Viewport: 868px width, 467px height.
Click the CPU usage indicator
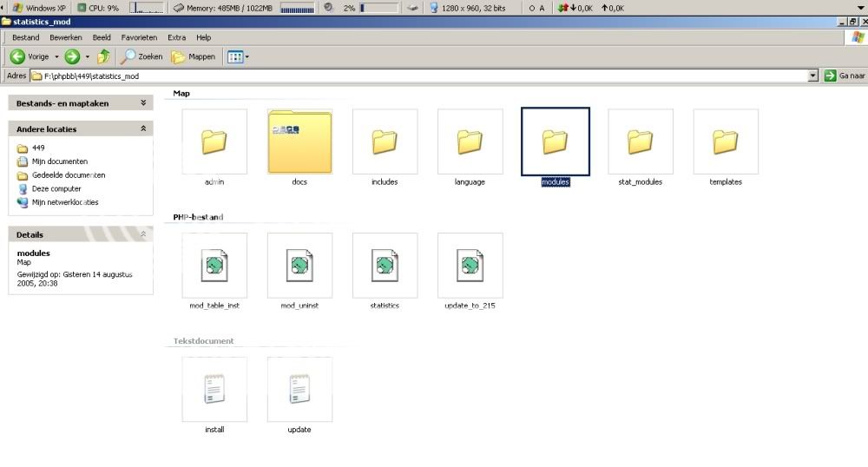coord(98,8)
